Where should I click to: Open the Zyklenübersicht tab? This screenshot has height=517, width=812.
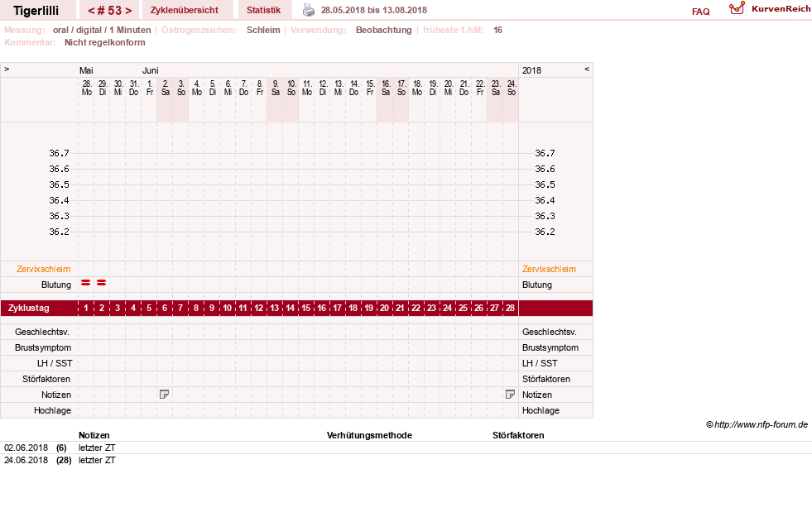tap(185, 10)
